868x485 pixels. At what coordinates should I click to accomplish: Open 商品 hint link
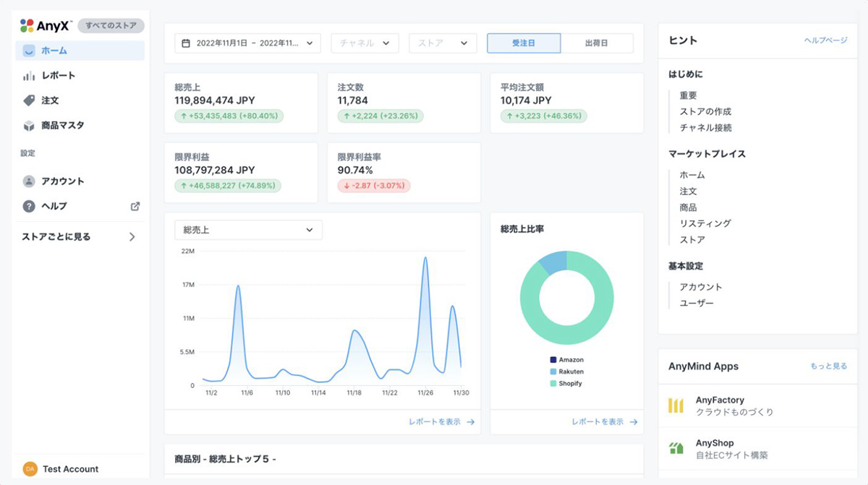tap(688, 207)
